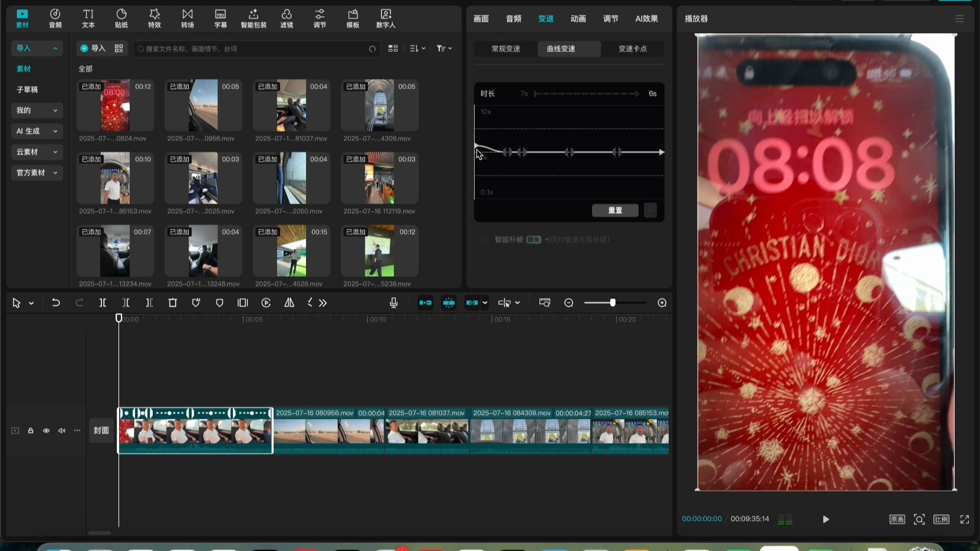Expand the 官方素材 sidebar dropdown
This screenshot has height=551, width=980.
click(x=37, y=173)
